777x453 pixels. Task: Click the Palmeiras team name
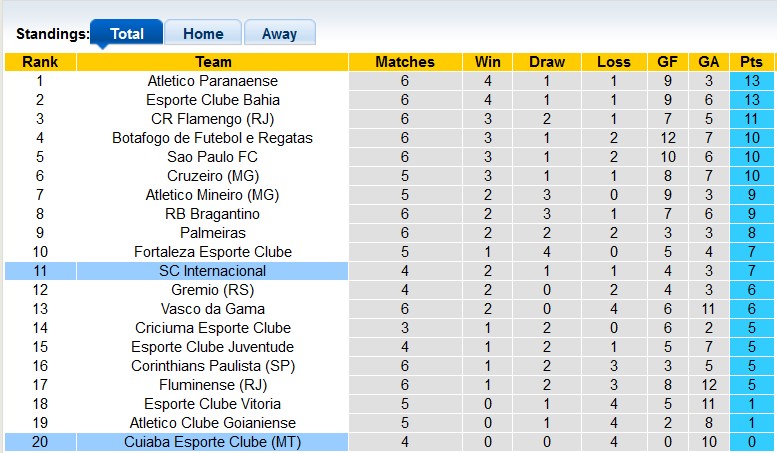tap(212, 233)
